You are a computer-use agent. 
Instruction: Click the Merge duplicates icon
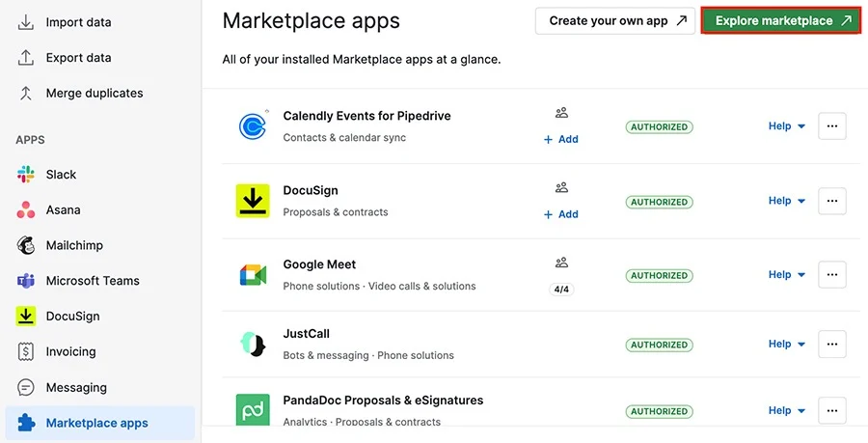click(x=25, y=93)
